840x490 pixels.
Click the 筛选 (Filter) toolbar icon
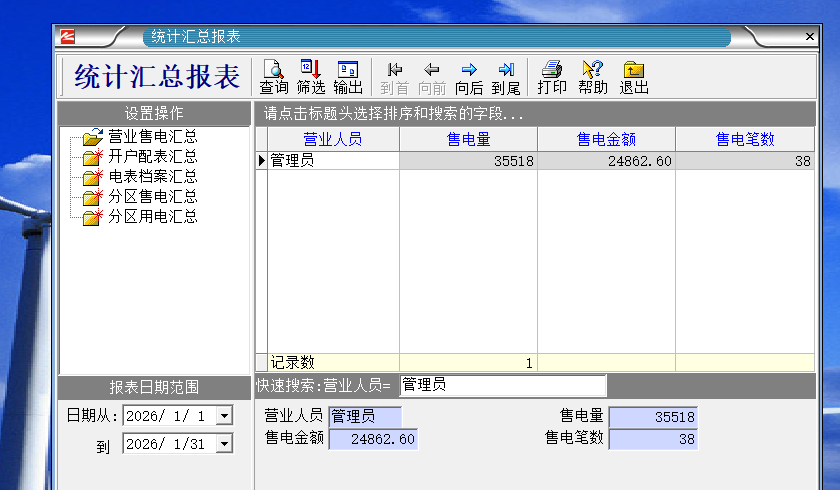click(311, 77)
